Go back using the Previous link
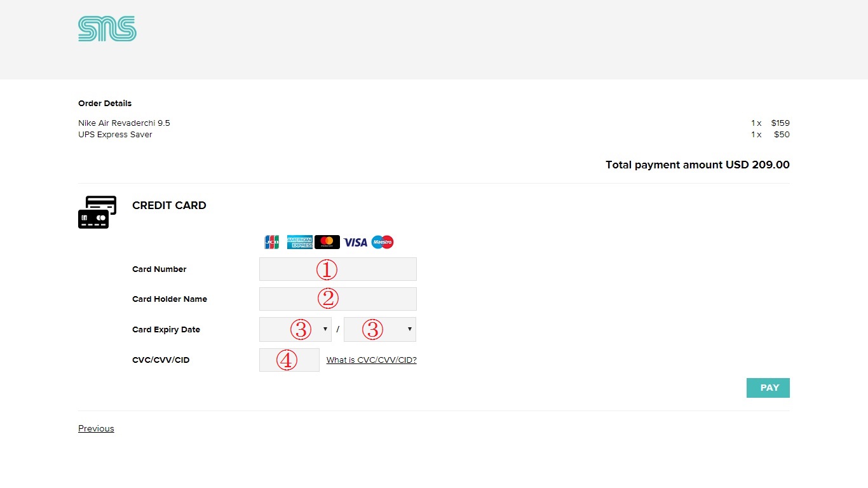The height and width of the screenshot is (488, 868). click(96, 428)
